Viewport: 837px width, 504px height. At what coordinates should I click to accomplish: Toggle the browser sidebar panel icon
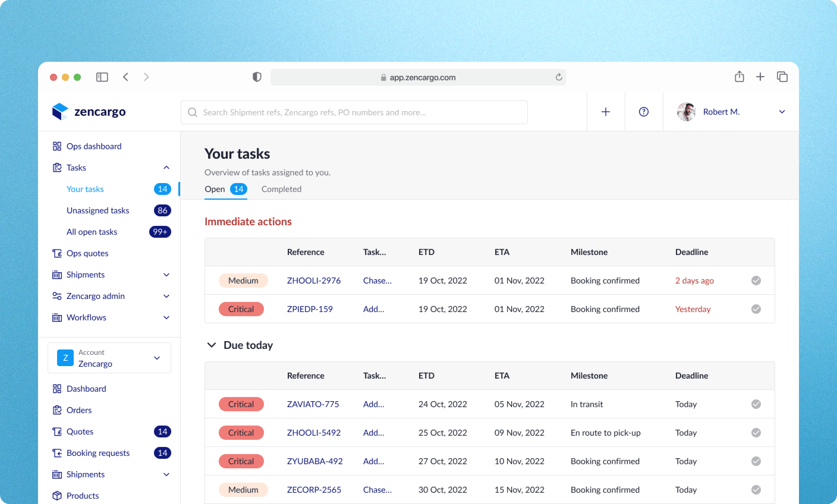pos(102,77)
